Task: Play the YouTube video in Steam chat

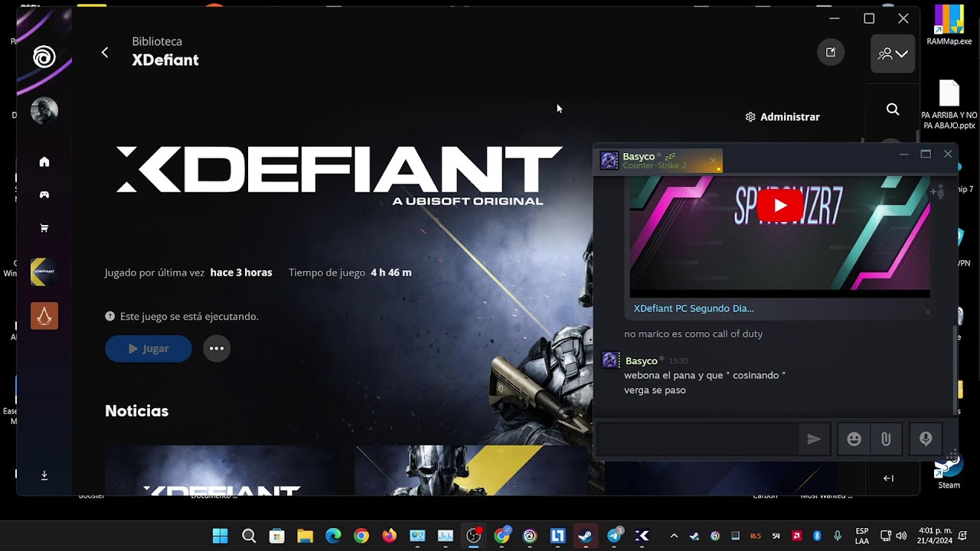Action: [x=779, y=205]
